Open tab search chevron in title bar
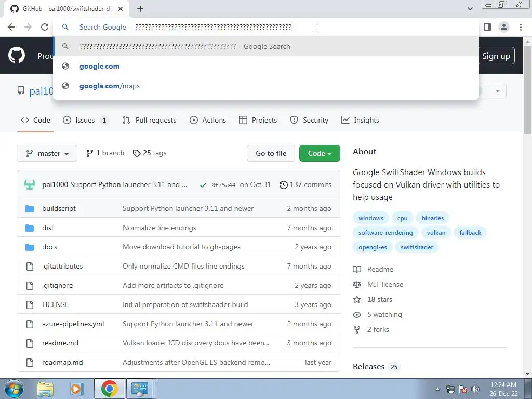Viewport: 532px width, 399px height. pos(470,9)
